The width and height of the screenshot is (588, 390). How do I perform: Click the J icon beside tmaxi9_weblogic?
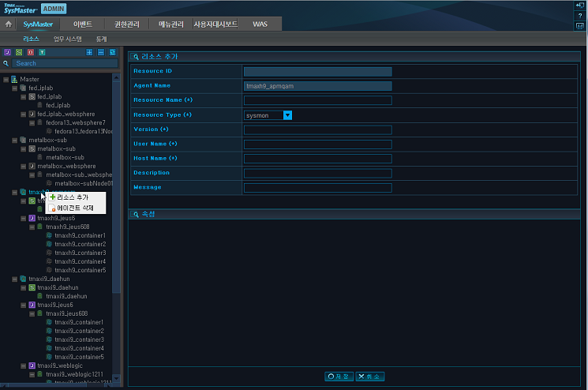[x=32, y=366]
